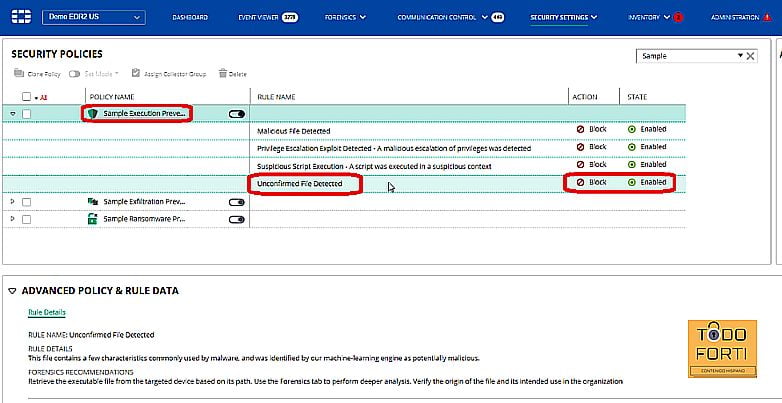Viewport: 782px width, 403px height.
Task: Clear the Sample search filter with X
Action: (751, 56)
